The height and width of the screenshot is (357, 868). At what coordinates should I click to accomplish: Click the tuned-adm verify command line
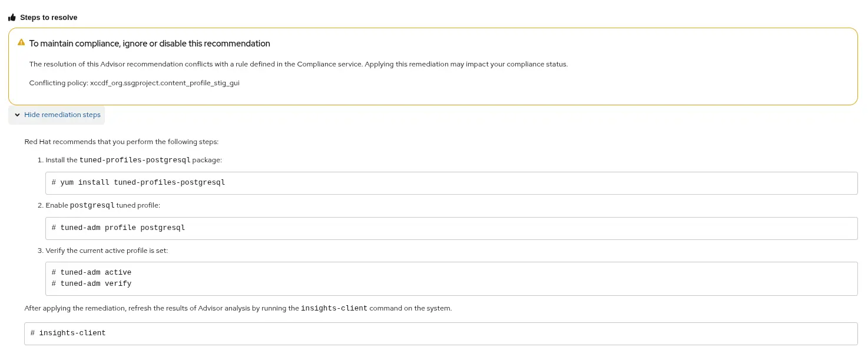coord(91,283)
